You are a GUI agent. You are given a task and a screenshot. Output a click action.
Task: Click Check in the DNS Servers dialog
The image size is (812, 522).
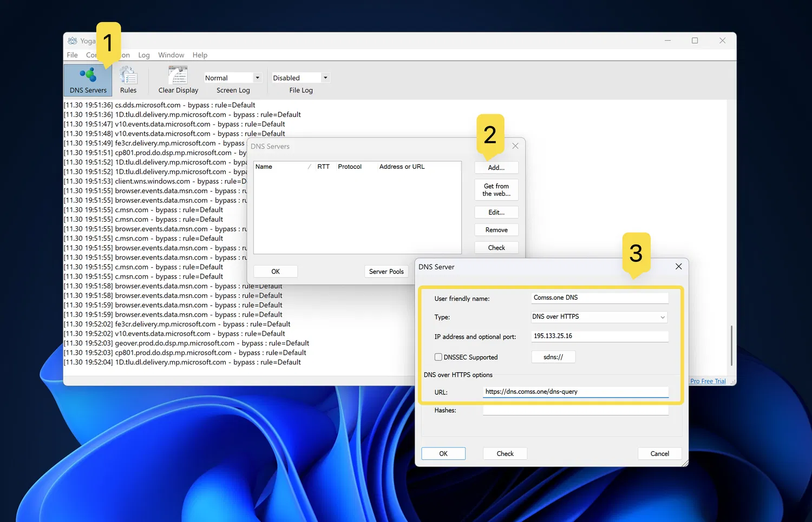click(x=496, y=248)
